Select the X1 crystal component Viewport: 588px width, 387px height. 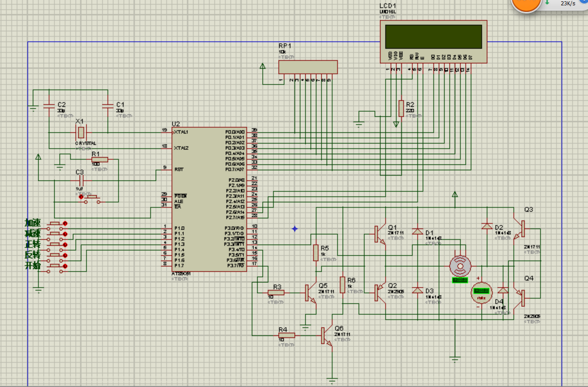(x=81, y=132)
